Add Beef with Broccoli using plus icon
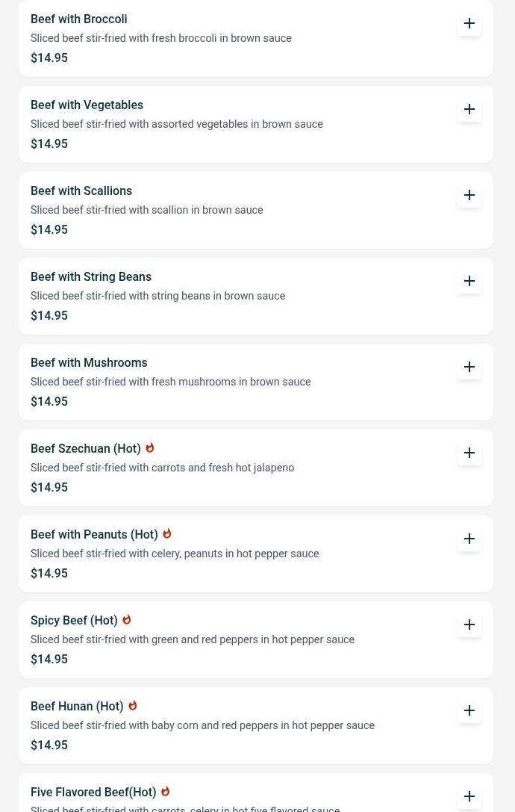This screenshot has height=812, width=515. (469, 23)
